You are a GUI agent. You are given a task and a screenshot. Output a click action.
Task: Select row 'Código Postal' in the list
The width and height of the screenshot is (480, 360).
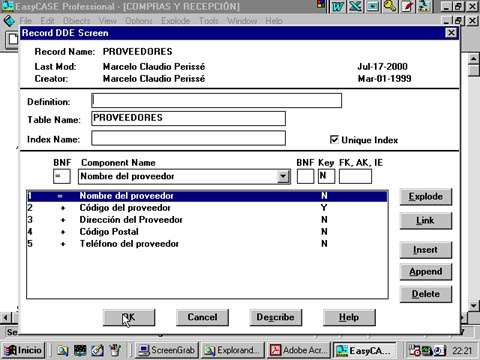(207, 232)
